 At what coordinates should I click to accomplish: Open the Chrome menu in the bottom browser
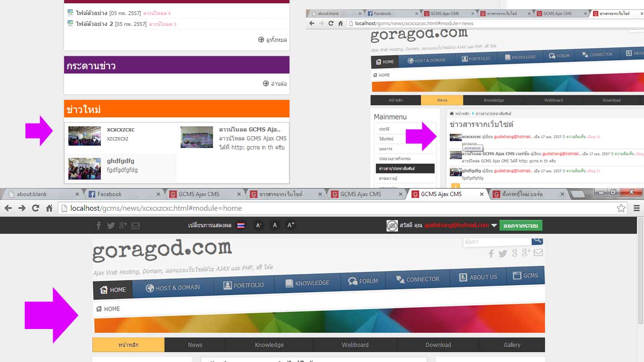(636, 208)
